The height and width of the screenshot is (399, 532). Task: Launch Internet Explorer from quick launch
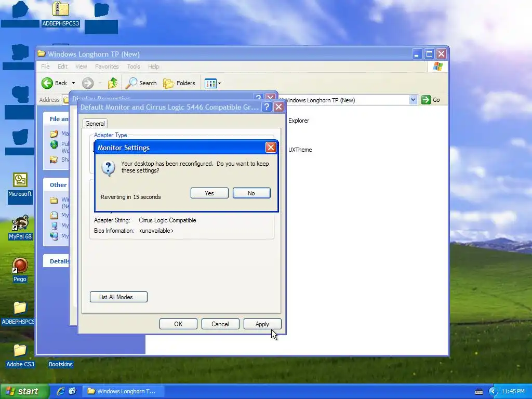[x=61, y=391]
